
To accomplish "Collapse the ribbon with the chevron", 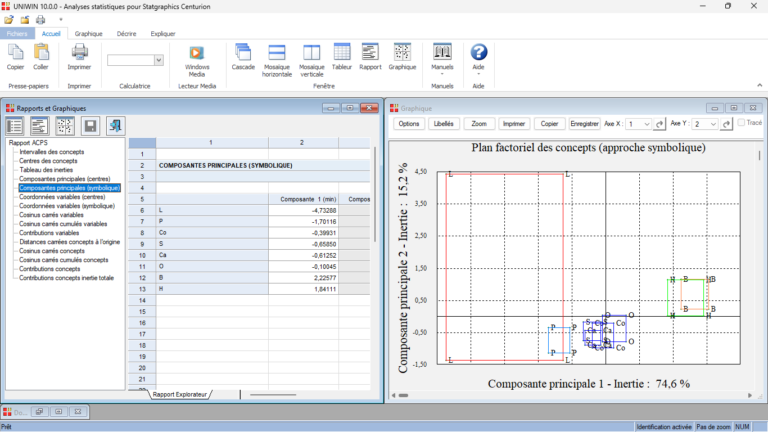I will click(x=760, y=85).
